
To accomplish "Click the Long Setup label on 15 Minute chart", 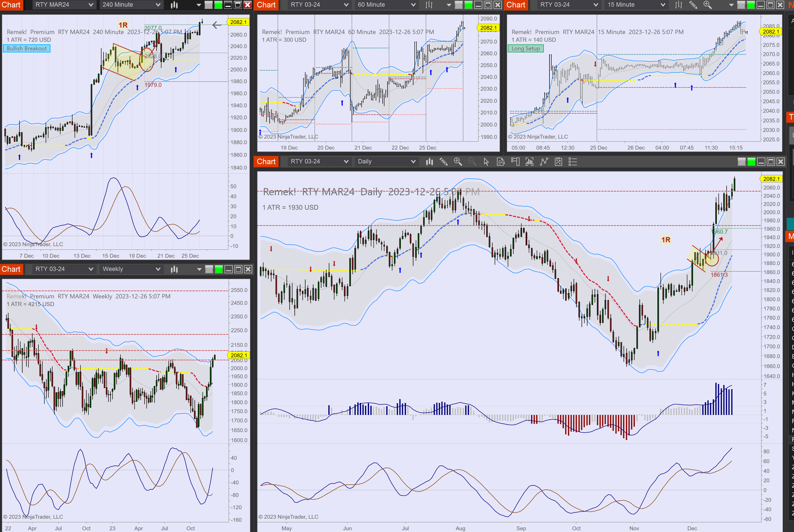I will tap(526, 49).
